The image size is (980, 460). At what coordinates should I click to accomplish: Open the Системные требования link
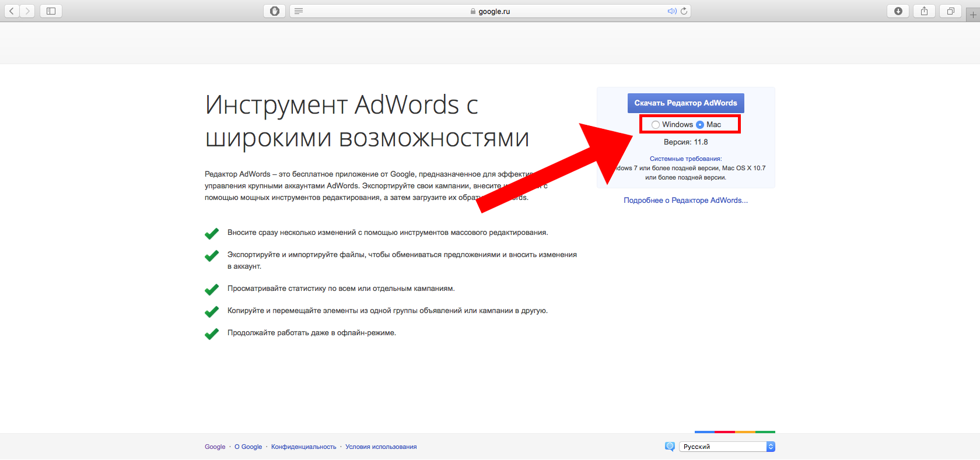tap(685, 159)
